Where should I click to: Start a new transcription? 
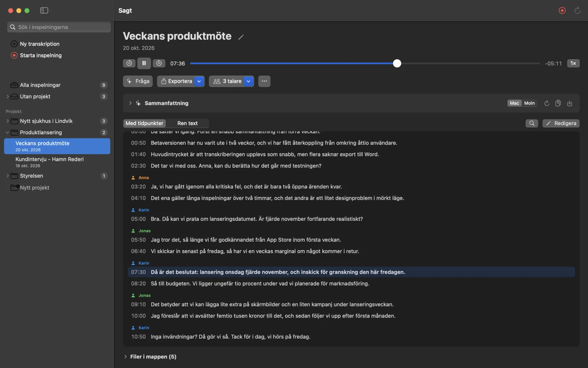tap(35, 44)
